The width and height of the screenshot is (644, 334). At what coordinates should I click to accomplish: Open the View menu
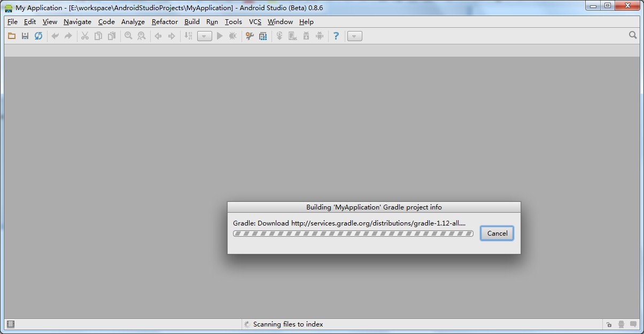[50, 22]
